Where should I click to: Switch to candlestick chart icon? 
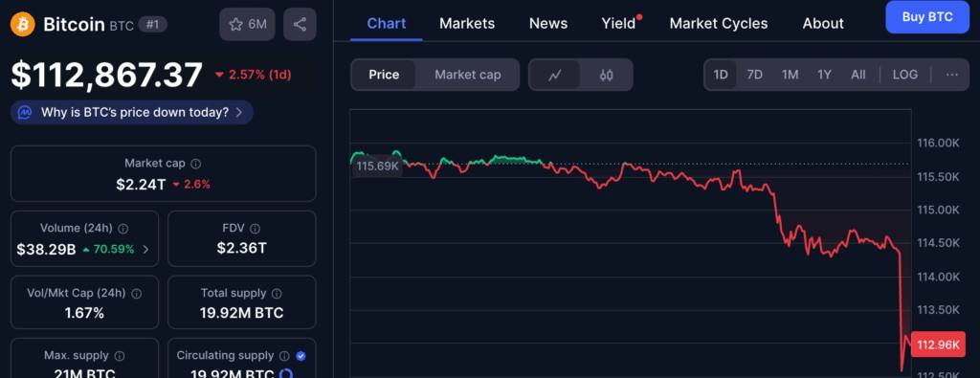606,75
